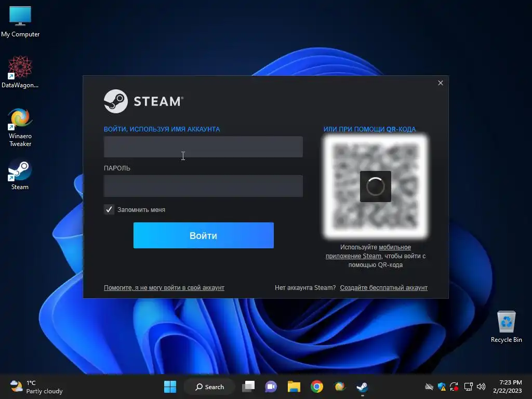Close the Steam login dialog

441,83
